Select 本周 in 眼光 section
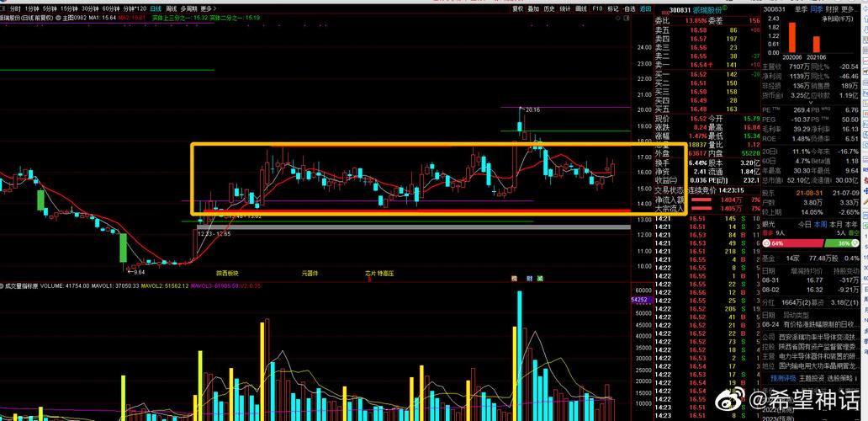The image size is (868, 421). click(819, 224)
